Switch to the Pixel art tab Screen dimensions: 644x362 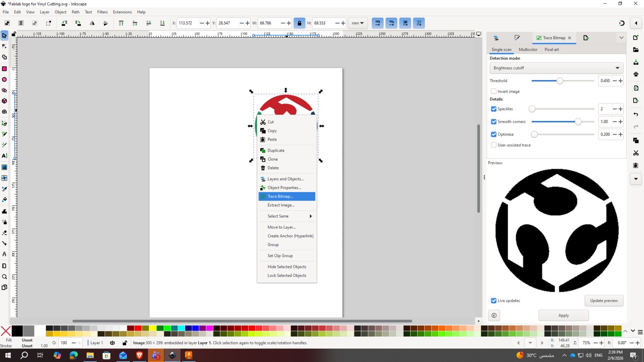click(552, 50)
